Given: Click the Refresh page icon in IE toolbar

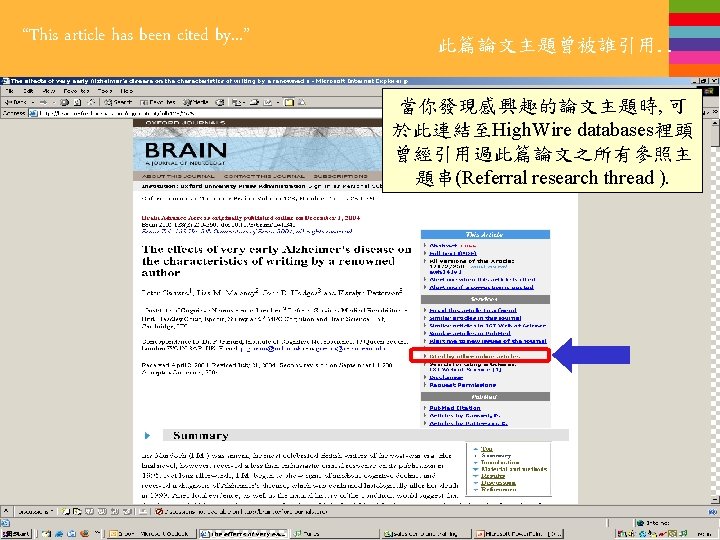Looking at the screenshot, I should click(x=78, y=102).
